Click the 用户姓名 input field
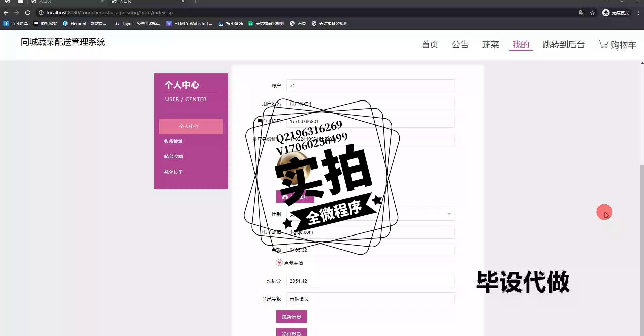Viewport: 644px width, 336px height. tap(370, 104)
